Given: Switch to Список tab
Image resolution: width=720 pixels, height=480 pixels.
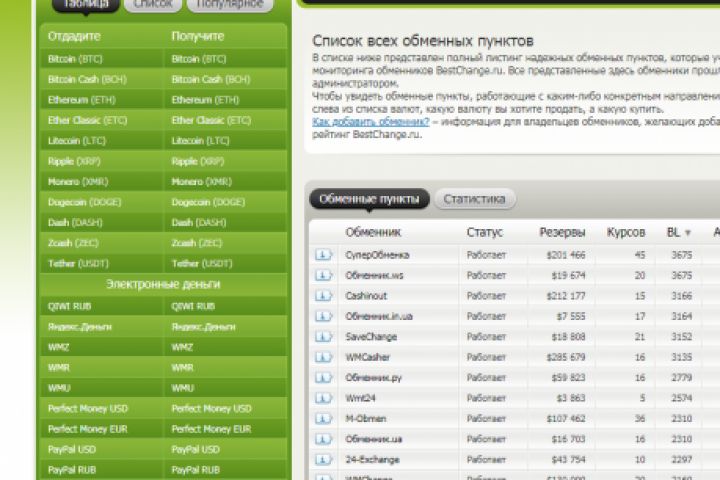Looking at the screenshot, I should click(x=153, y=5).
